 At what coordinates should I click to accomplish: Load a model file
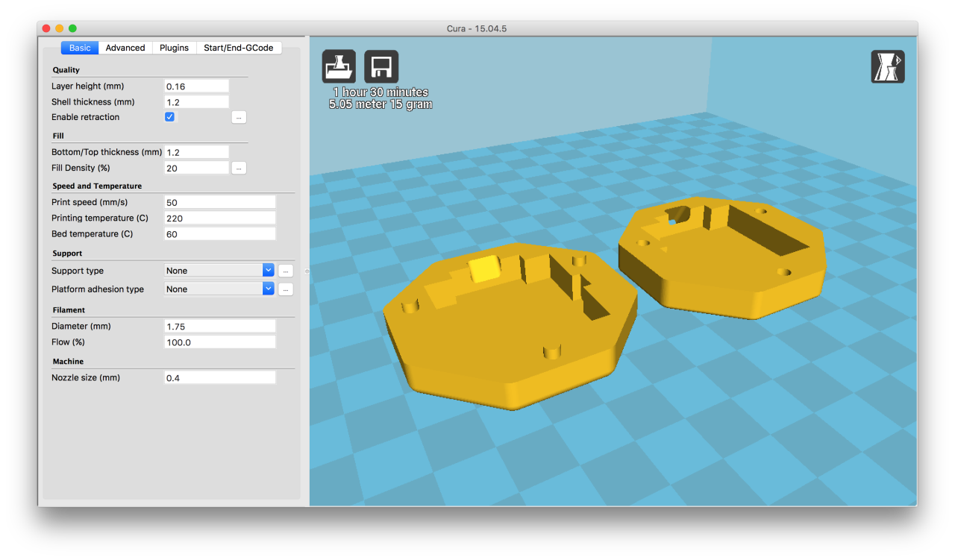pos(338,66)
